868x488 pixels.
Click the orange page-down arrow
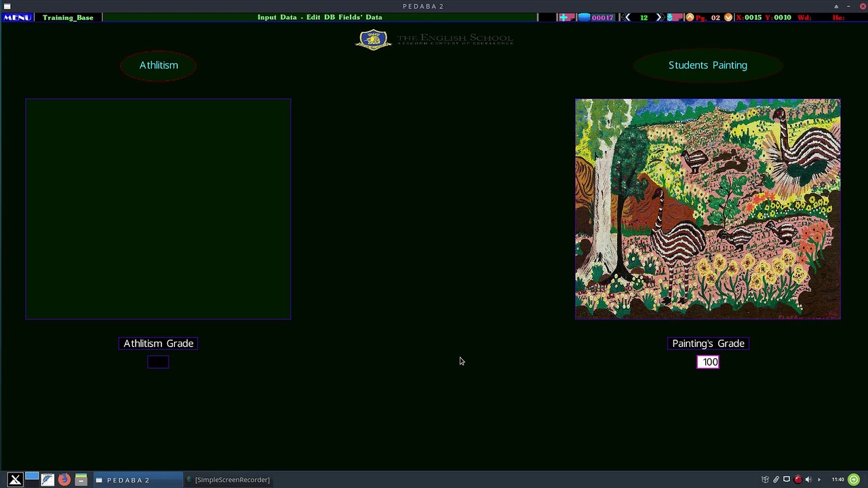728,18
